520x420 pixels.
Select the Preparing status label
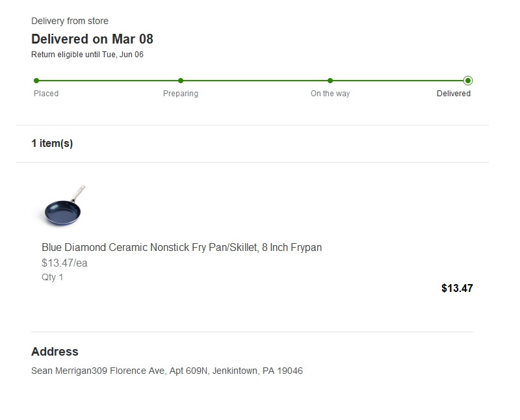click(x=181, y=94)
